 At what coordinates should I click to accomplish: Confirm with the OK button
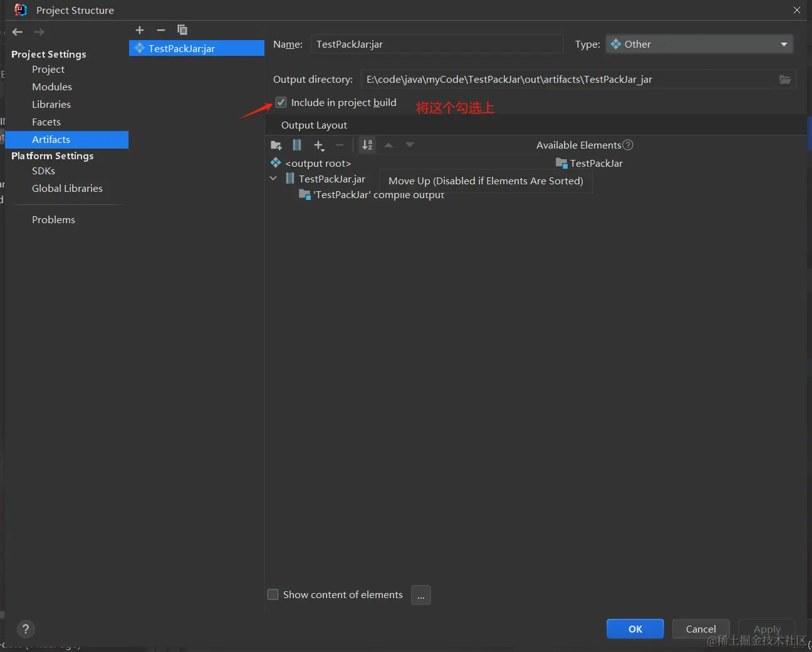635,629
